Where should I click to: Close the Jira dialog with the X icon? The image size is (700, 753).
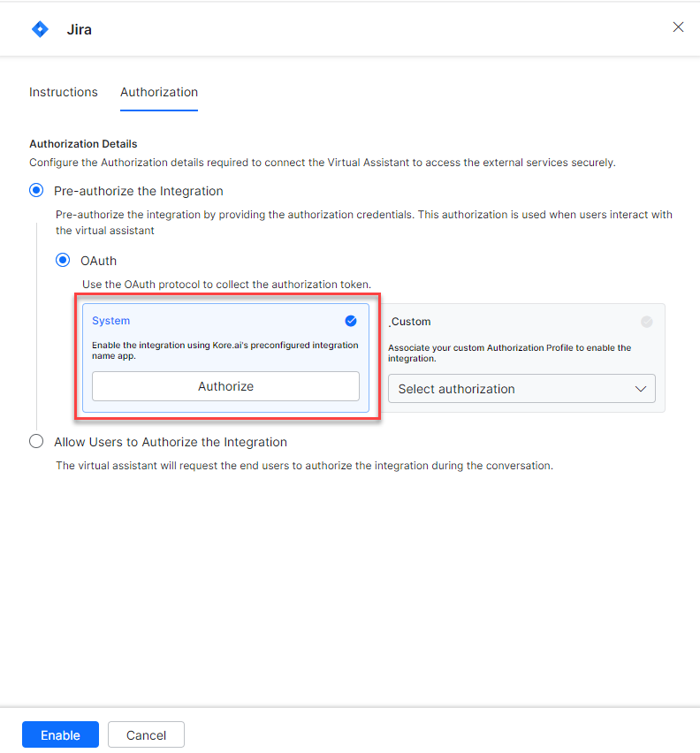point(678,27)
